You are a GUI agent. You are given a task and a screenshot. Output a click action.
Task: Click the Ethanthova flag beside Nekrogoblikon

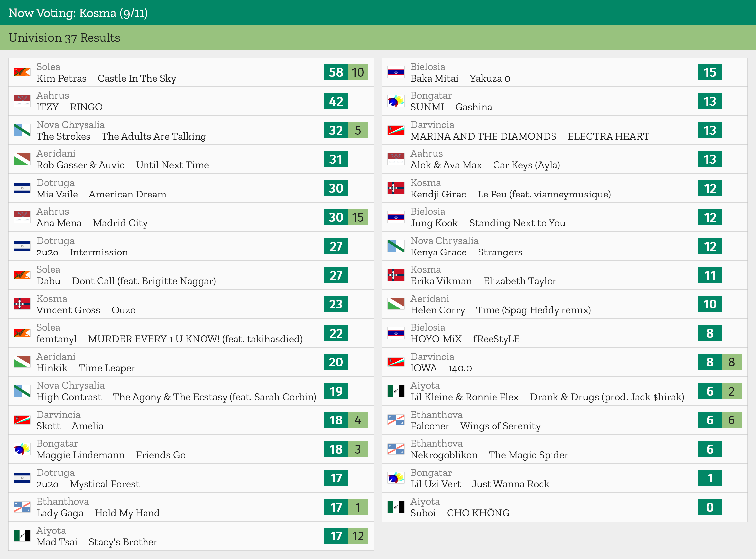point(396,449)
